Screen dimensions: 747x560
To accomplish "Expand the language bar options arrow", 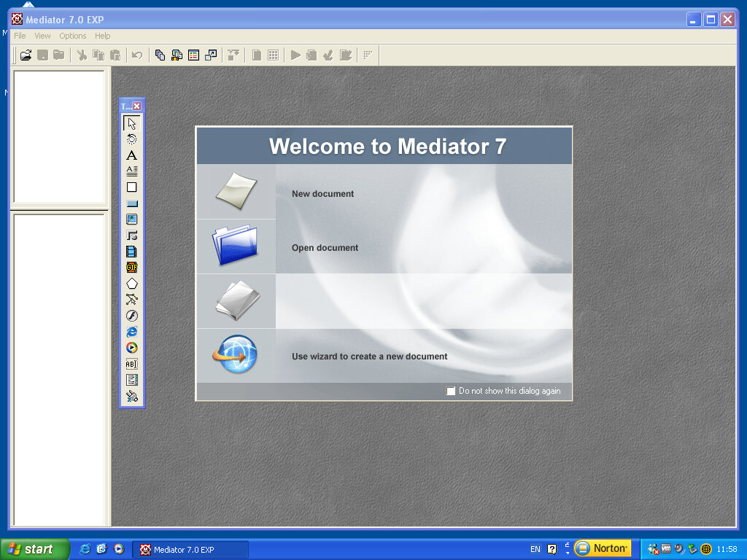I will coord(568,550).
